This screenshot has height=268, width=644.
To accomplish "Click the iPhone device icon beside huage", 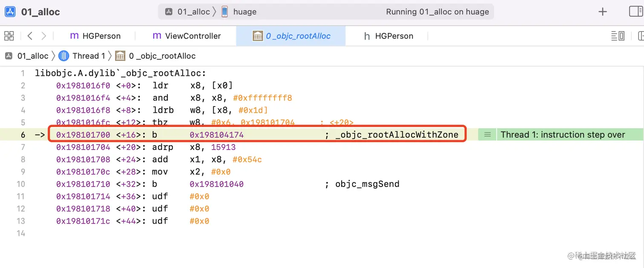I will pos(224,12).
